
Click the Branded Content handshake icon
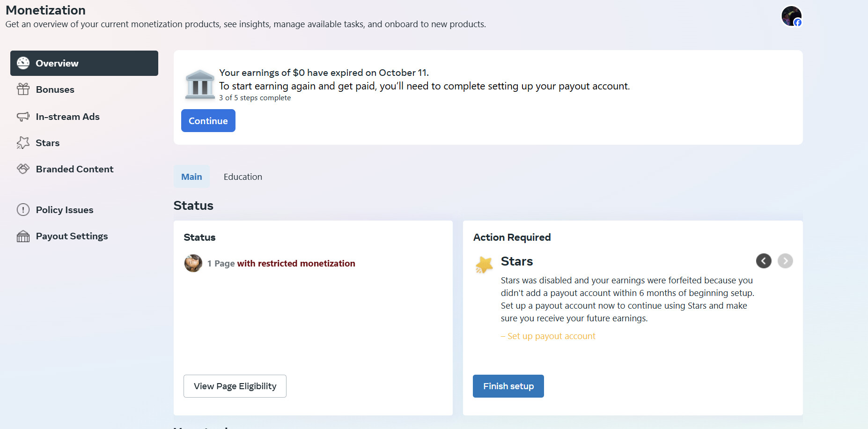click(x=23, y=169)
